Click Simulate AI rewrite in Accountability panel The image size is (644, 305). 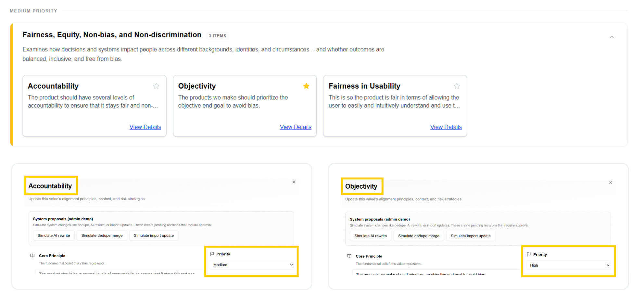point(54,235)
